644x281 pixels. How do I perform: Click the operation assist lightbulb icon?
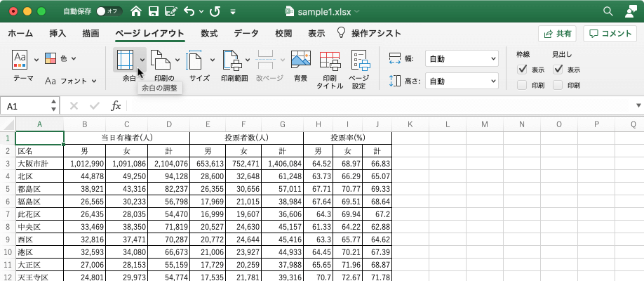click(342, 33)
